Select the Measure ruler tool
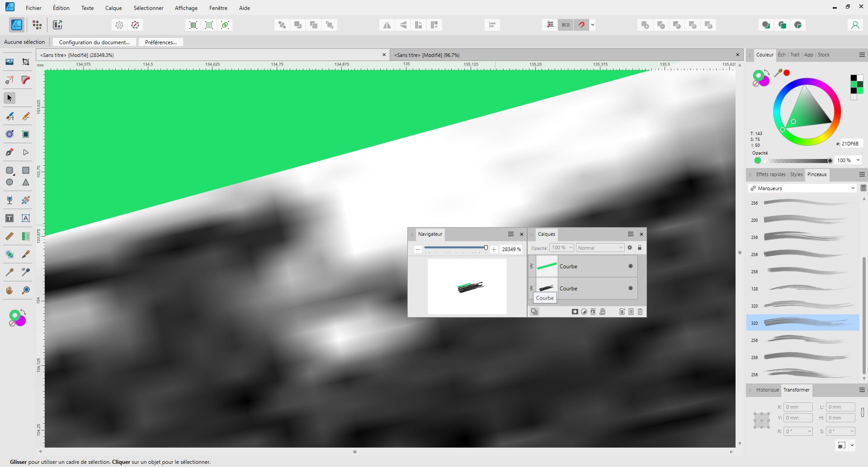The width and height of the screenshot is (868, 467). pyautogui.click(x=9, y=236)
